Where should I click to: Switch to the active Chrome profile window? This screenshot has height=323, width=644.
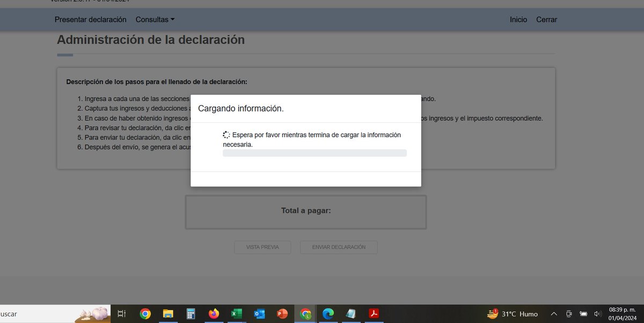click(x=305, y=314)
